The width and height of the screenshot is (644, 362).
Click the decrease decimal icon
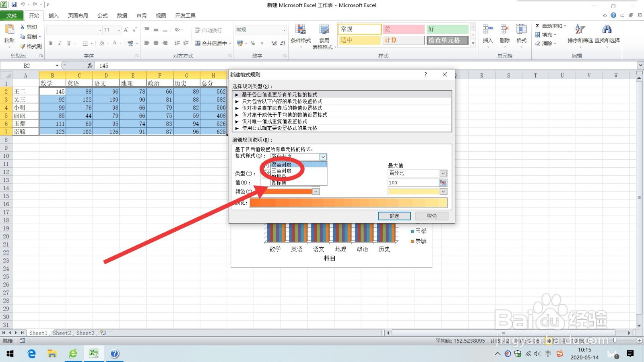[x=283, y=43]
